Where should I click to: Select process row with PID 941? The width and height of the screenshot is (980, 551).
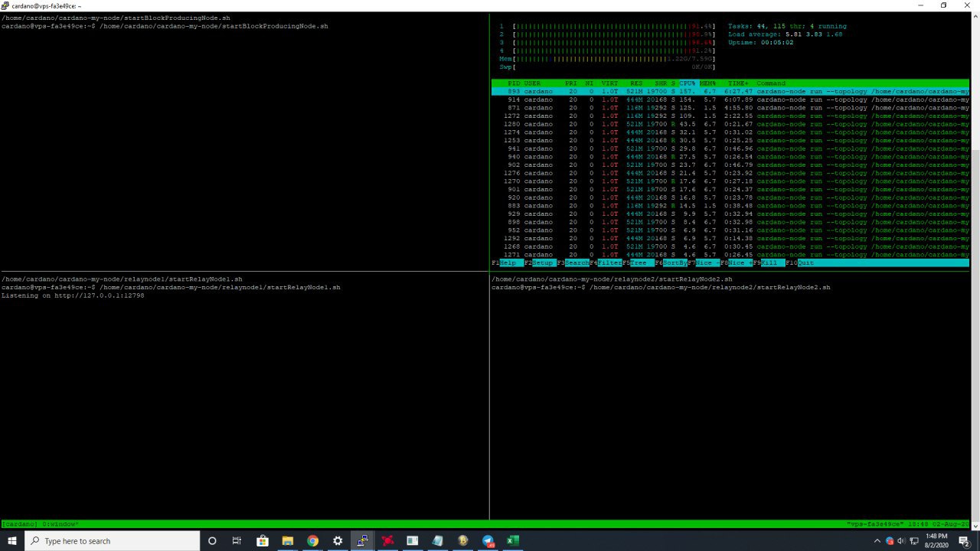730,148
